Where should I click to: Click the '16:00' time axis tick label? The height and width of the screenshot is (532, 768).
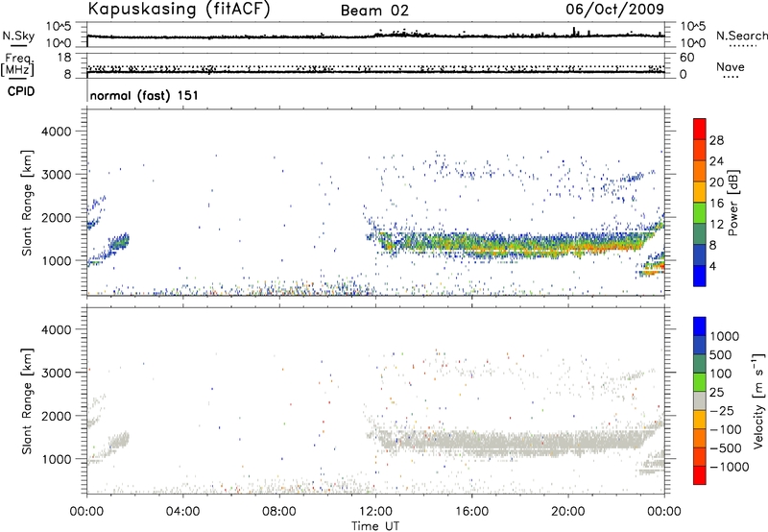(x=471, y=512)
